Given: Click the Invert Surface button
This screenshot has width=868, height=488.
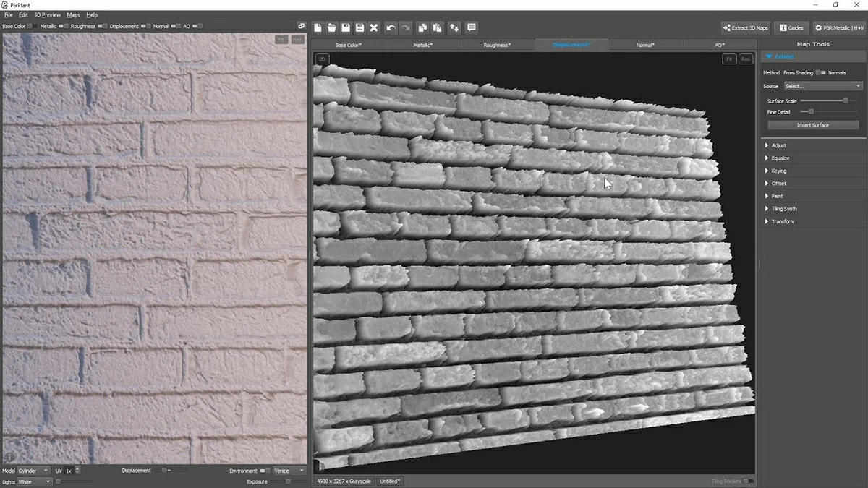Looking at the screenshot, I should tap(813, 125).
